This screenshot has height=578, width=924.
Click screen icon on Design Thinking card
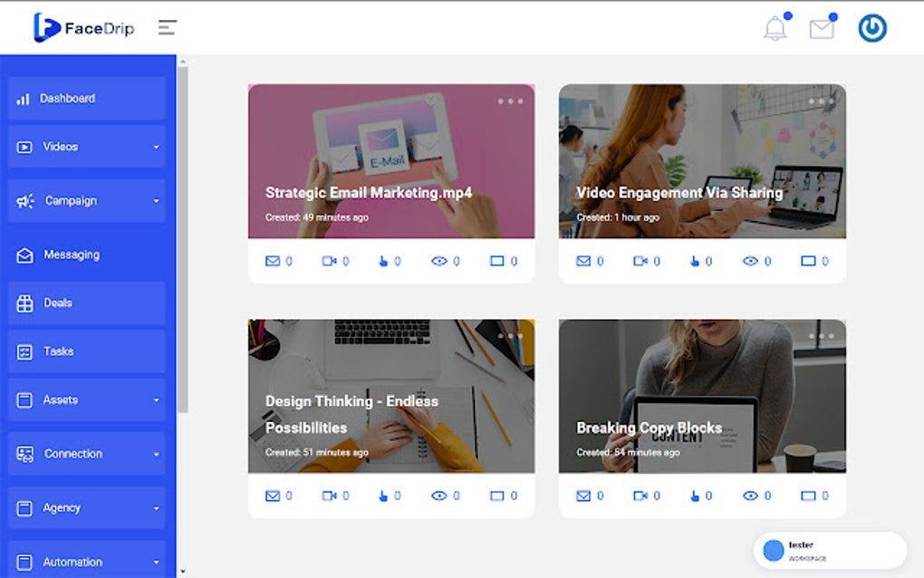(x=497, y=496)
